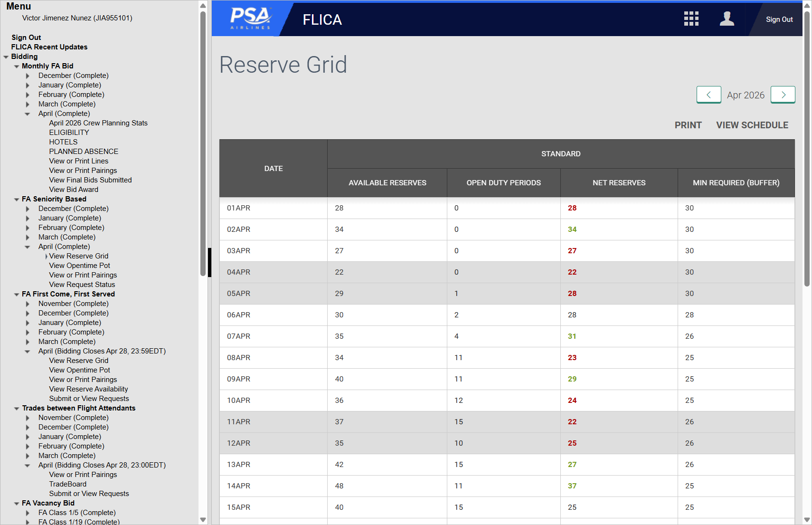Screen dimensions: 812x525
Task: Click main page scroll down arrow
Action: 807,520
